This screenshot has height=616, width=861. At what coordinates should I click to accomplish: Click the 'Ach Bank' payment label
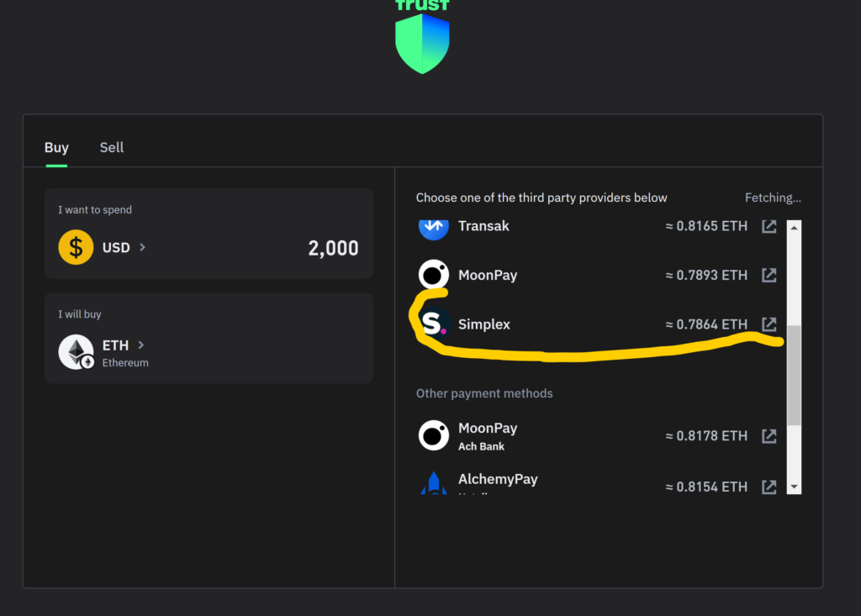481,446
